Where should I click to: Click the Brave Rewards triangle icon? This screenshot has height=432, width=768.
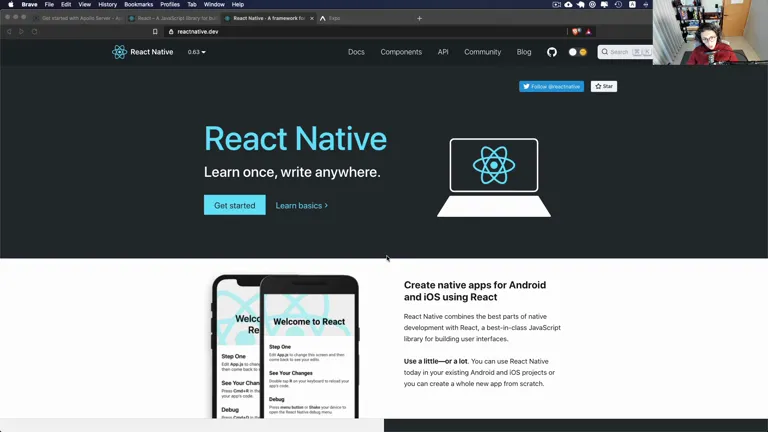tap(588, 31)
